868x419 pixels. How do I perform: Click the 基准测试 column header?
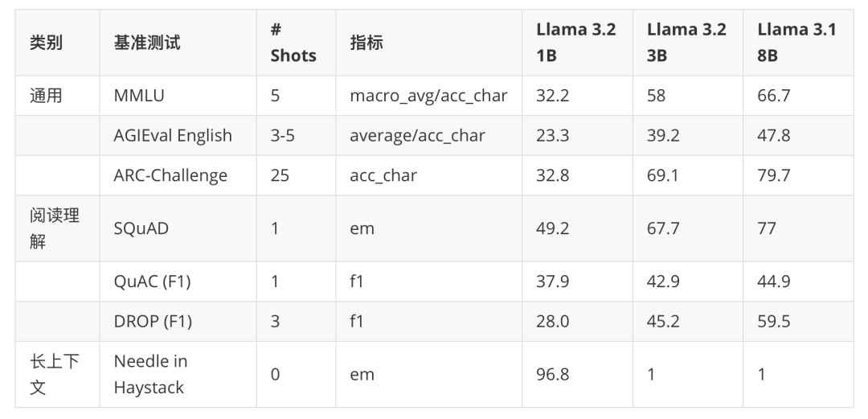(147, 43)
